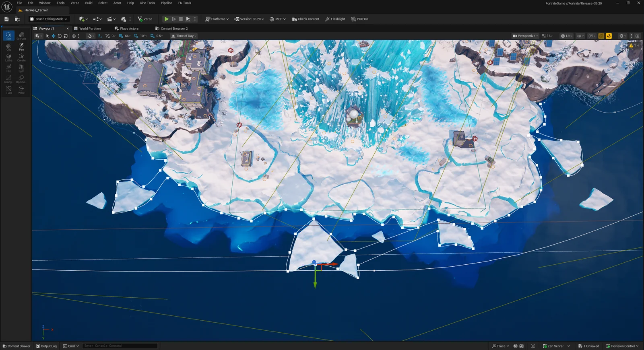
Task: Toggle rotation snapping icon
Action: point(136,36)
